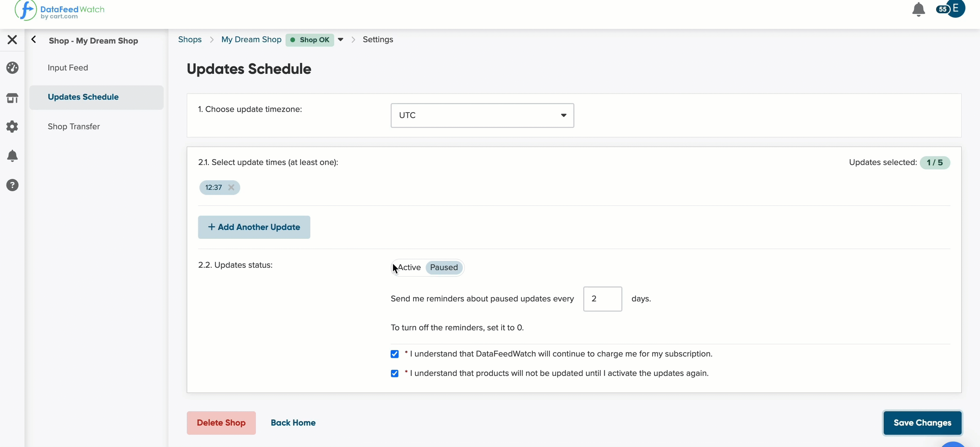Open the My Dream Shop breadcrumb link

[251, 39]
